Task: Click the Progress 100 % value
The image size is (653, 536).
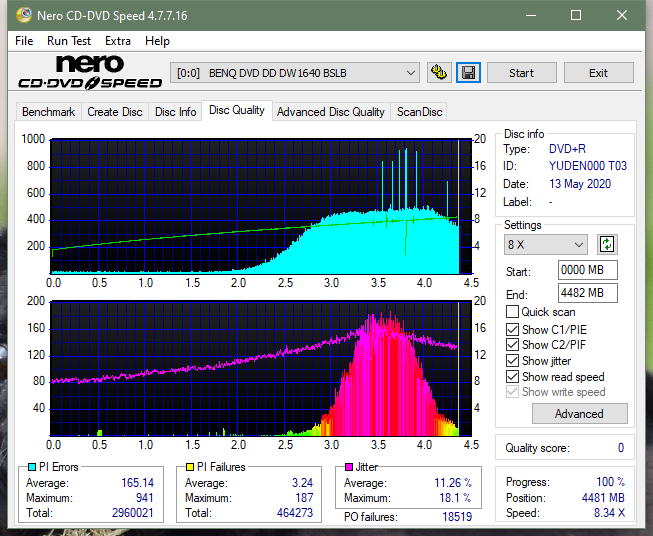Action: click(611, 482)
